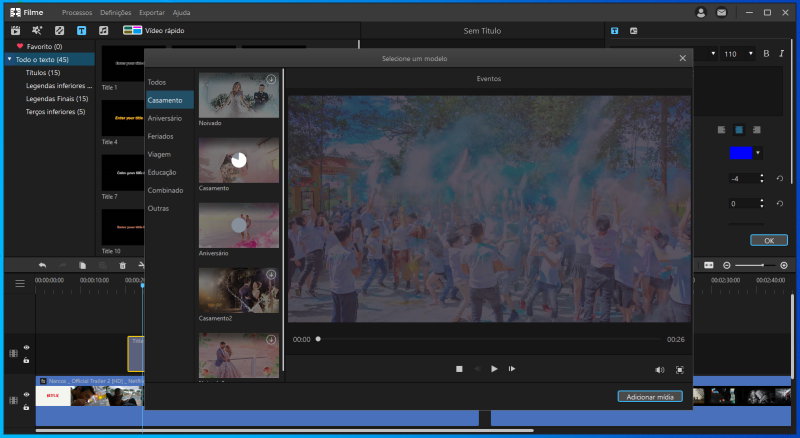
Task: Open the transitions tab icon
Action: 59,31
